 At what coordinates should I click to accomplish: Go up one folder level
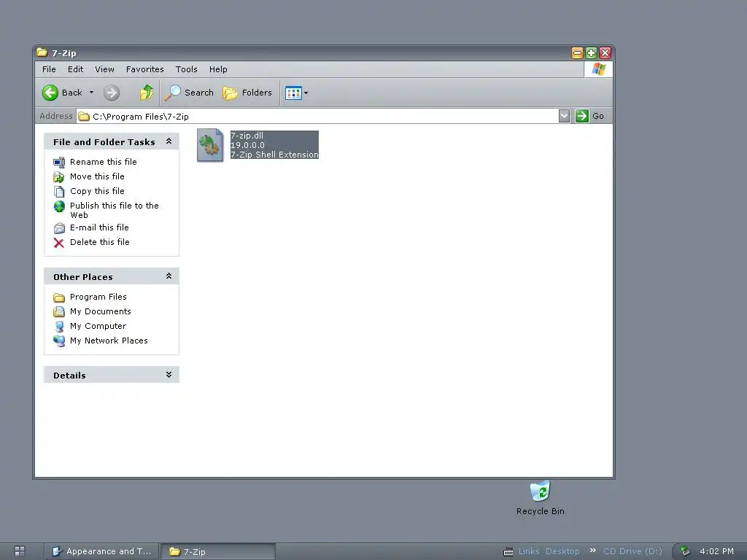tap(146, 93)
